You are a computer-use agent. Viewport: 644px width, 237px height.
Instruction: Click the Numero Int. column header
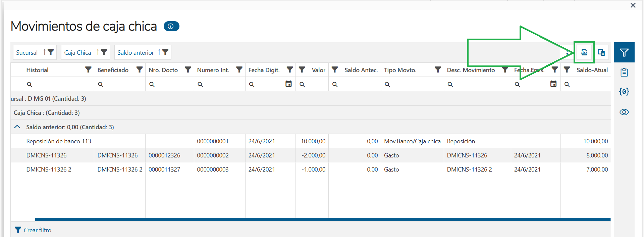tap(213, 70)
